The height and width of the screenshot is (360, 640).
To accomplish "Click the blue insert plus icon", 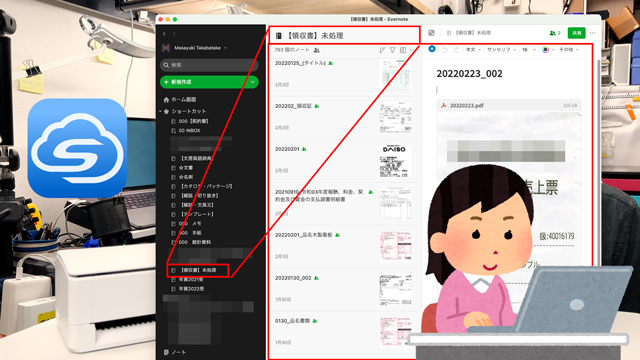I will click(x=432, y=49).
